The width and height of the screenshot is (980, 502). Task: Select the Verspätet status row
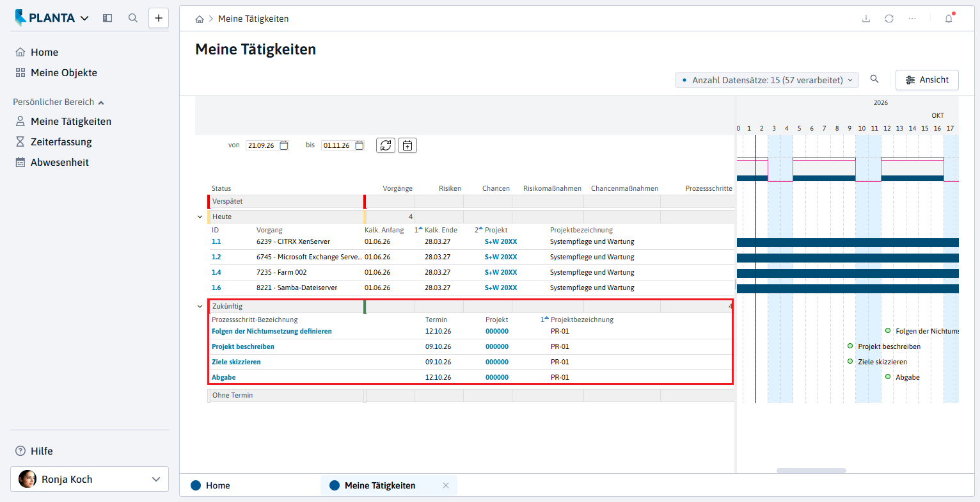coord(471,201)
